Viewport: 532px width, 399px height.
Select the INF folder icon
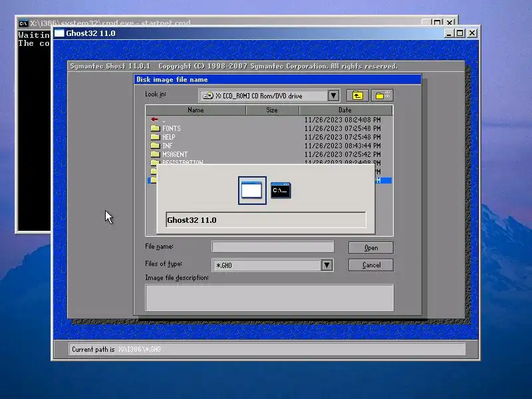click(x=156, y=146)
